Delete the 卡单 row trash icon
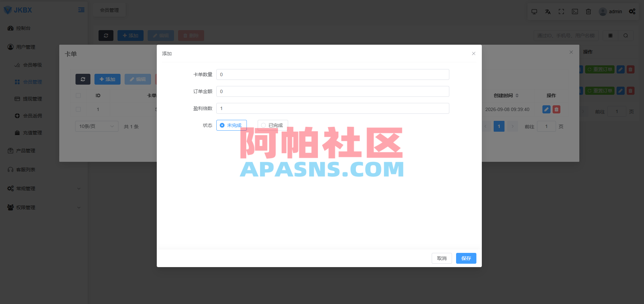Viewport: 644px width, 304px height. coord(556,109)
